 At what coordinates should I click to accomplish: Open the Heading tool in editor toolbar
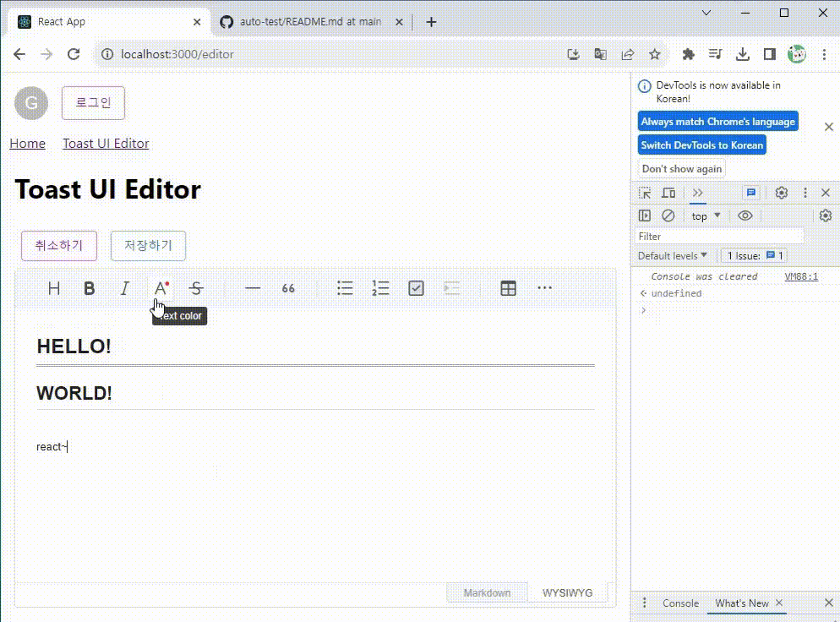click(x=53, y=288)
